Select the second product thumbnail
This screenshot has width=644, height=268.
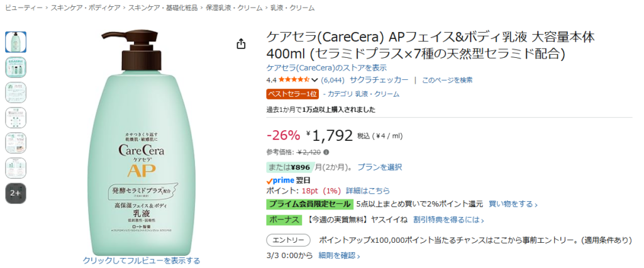click(16, 67)
